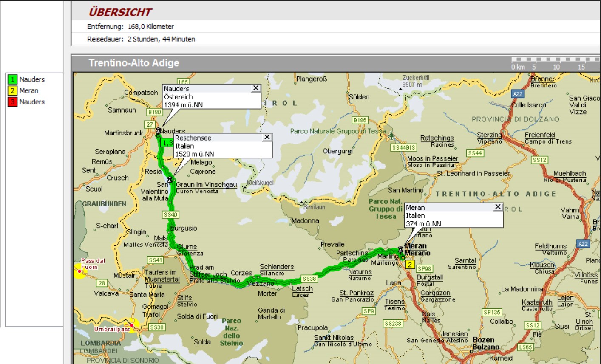Click the tree icon at Parco Naturale Gruppo di Tessa
601x364 pixels.
[391, 135]
